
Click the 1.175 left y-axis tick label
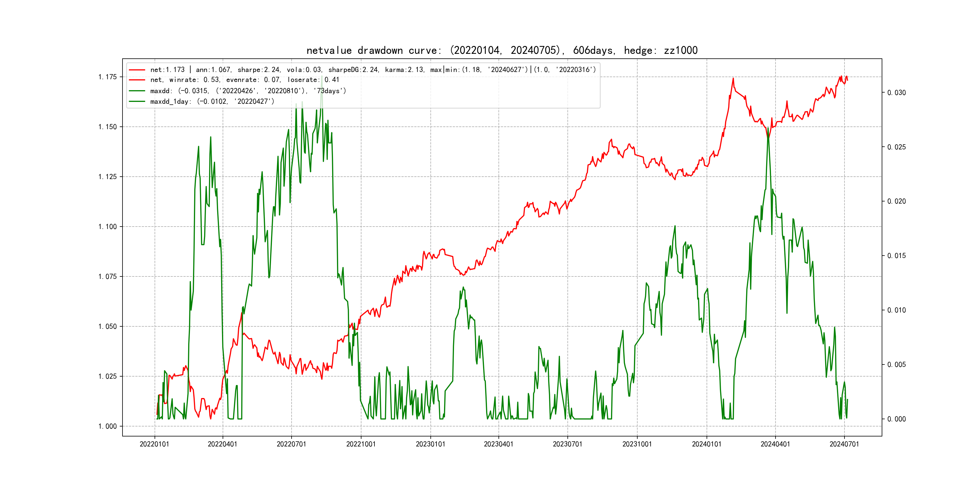pos(107,77)
